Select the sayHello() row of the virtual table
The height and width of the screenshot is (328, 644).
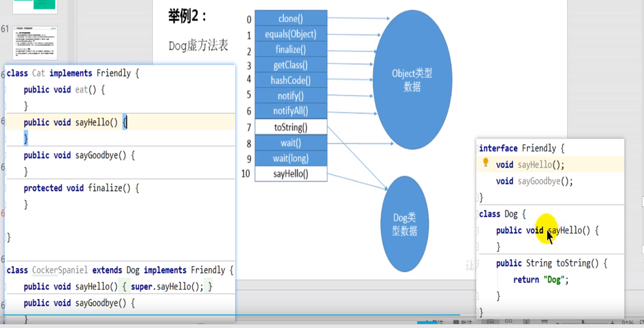pyautogui.click(x=291, y=173)
